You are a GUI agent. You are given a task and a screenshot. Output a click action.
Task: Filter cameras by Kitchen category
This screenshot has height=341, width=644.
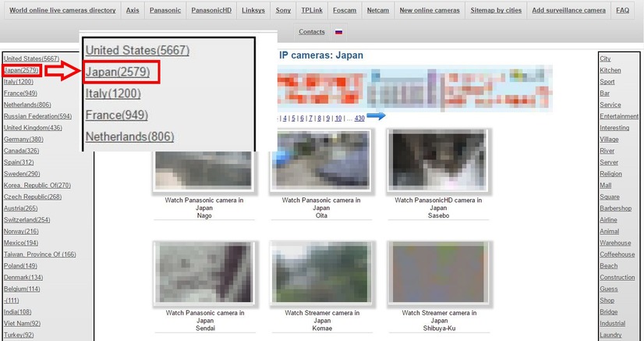tap(610, 70)
